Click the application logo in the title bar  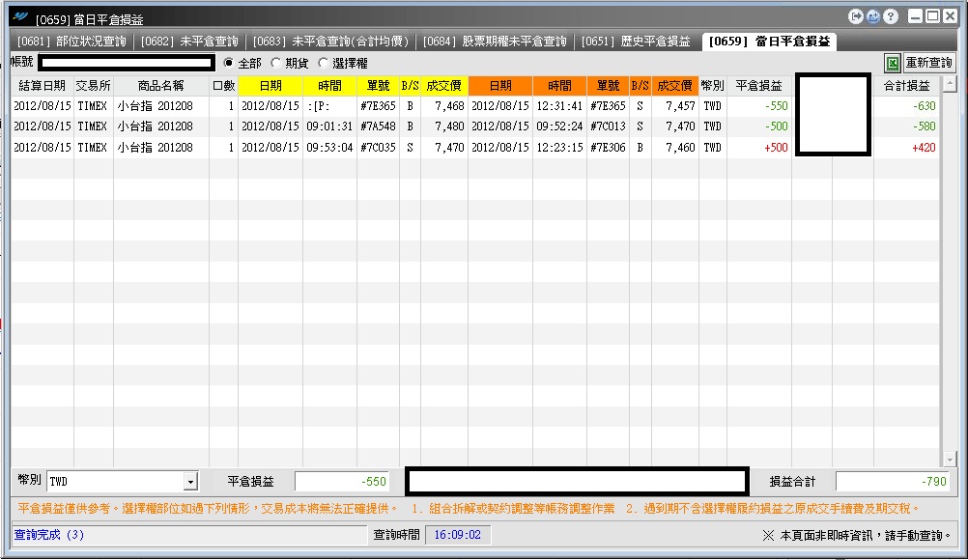pos(20,17)
